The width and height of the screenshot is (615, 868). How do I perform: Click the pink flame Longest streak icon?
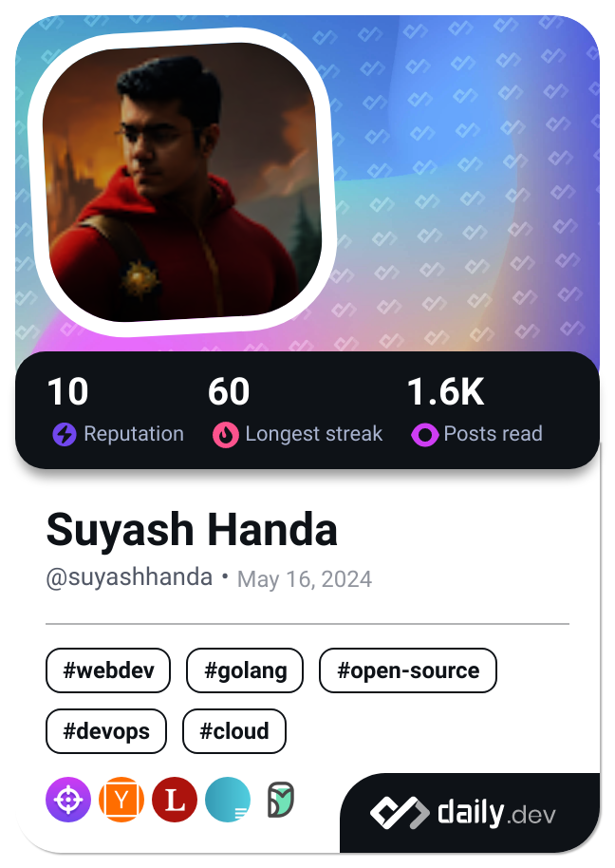(226, 435)
